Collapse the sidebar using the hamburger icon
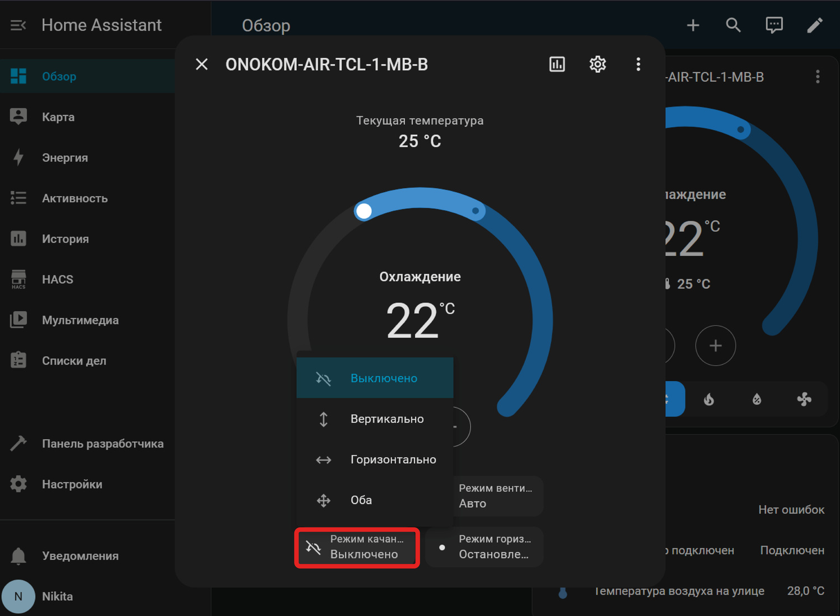The width and height of the screenshot is (840, 616). pos(18,25)
